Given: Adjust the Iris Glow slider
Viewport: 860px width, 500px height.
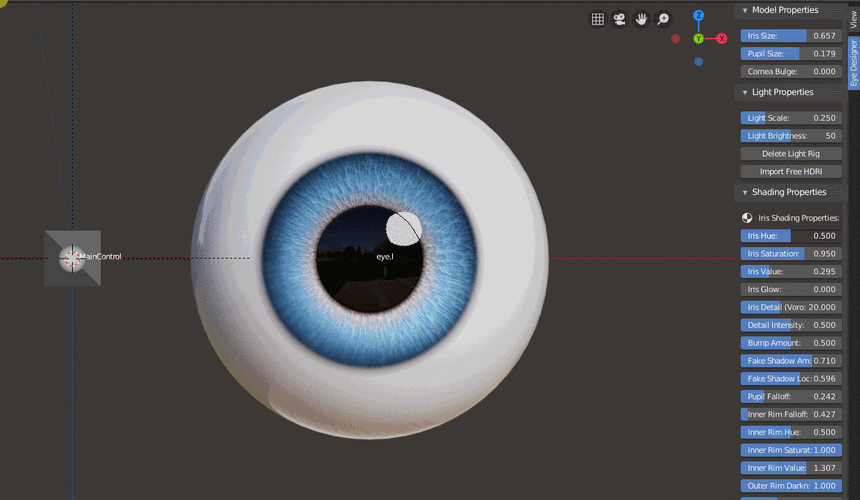Looking at the screenshot, I should pos(791,289).
